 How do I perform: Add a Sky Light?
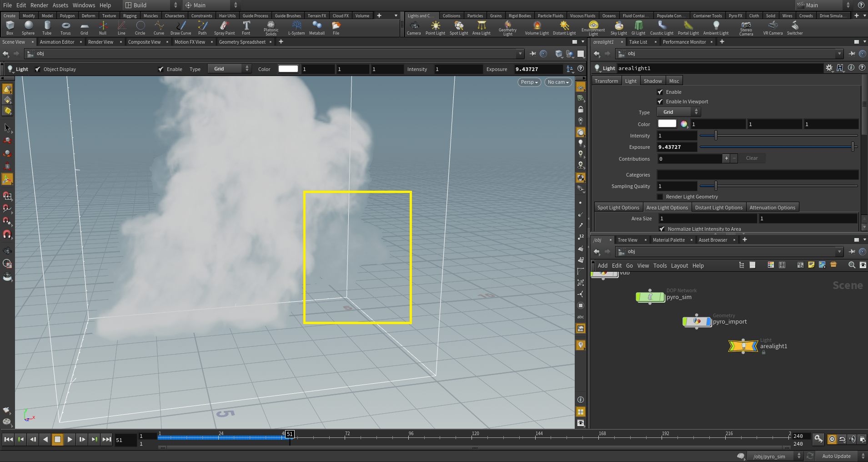(x=618, y=28)
